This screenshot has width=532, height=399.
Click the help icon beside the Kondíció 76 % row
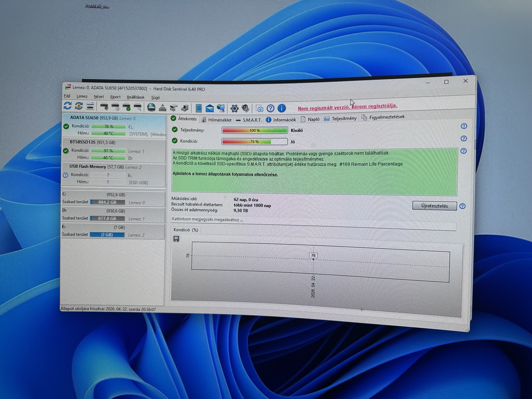(x=464, y=138)
